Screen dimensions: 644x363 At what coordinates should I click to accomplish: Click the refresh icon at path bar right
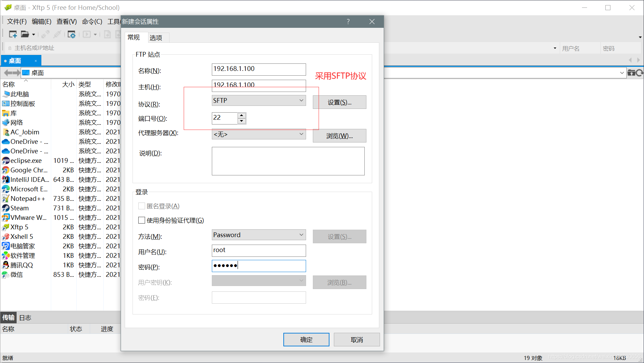(640, 73)
